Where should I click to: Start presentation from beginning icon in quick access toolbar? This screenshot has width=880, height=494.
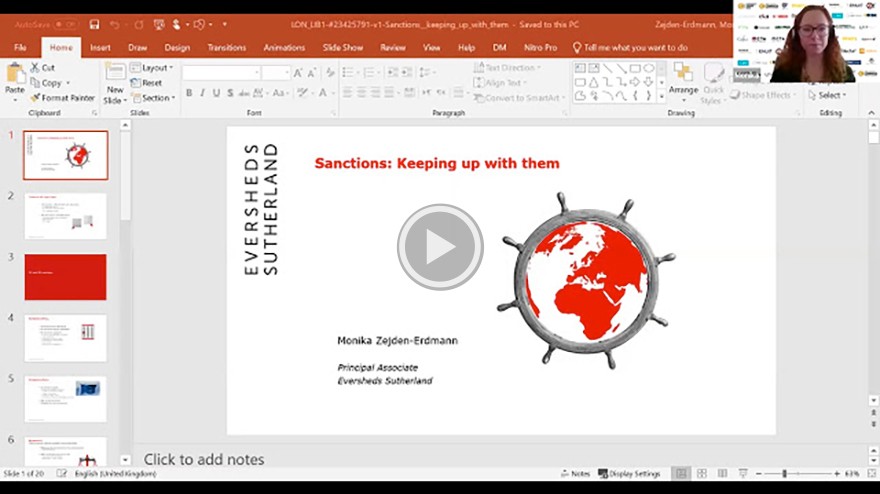[x=159, y=25]
